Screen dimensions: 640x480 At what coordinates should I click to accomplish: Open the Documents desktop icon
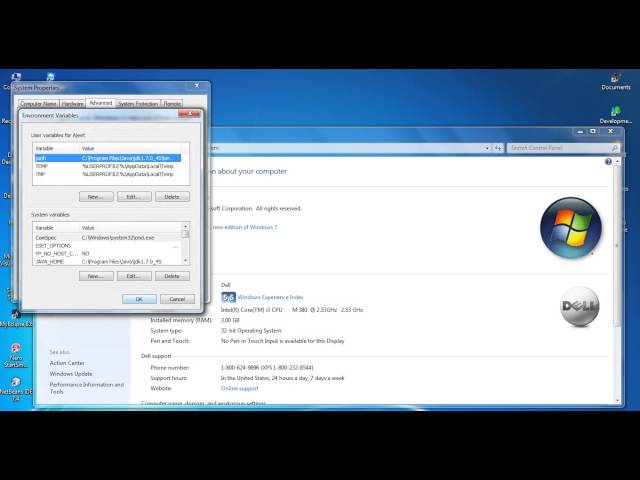(616, 81)
